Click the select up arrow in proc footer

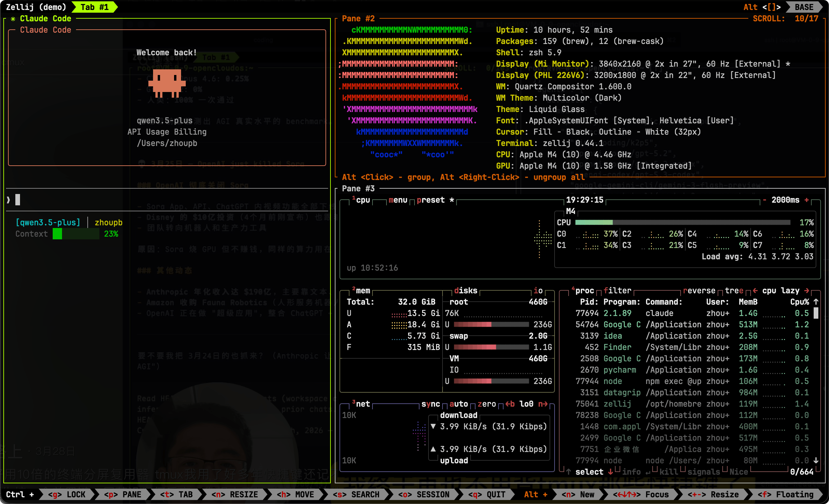568,472
